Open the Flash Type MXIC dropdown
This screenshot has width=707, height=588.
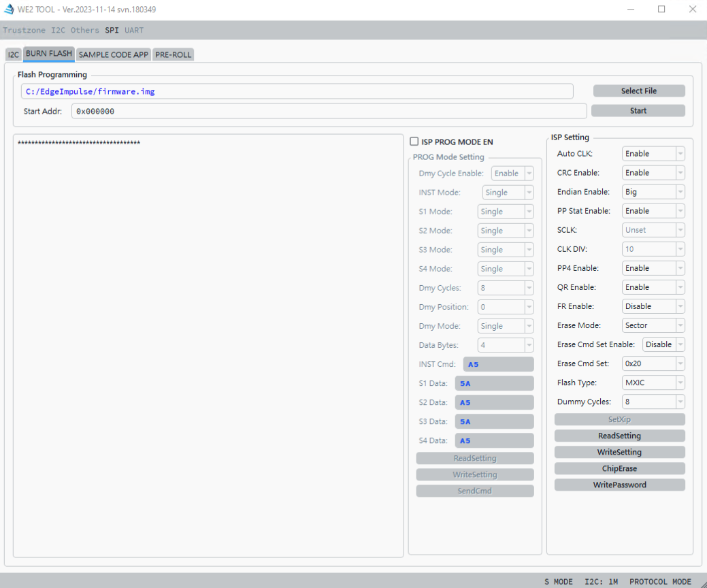click(653, 383)
